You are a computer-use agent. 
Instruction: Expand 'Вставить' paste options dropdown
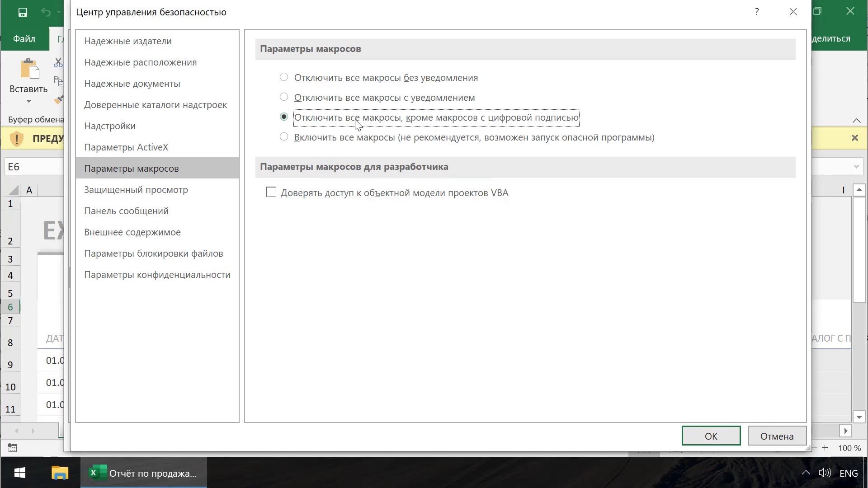tap(28, 101)
